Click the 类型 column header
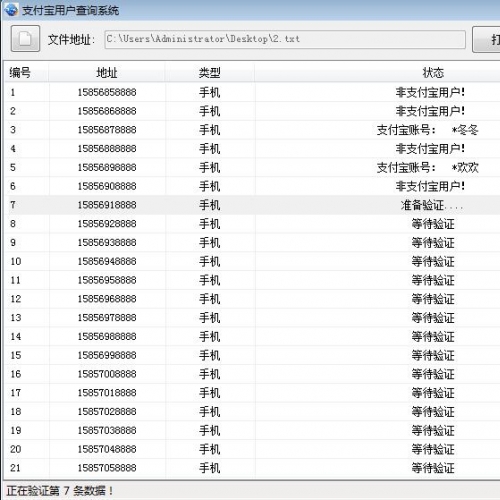Screen dimensions: 500x500 coord(210,72)
